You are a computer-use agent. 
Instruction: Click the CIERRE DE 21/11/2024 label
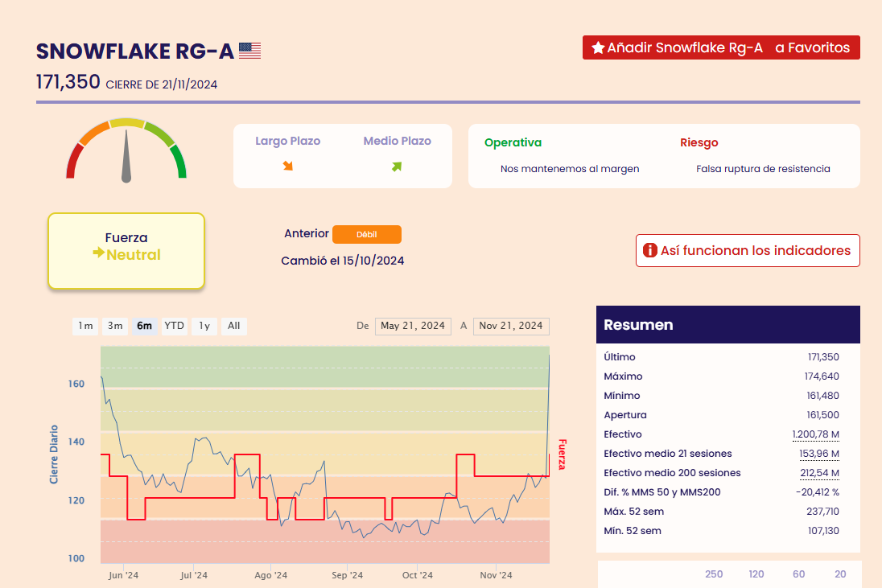point(162,85)
